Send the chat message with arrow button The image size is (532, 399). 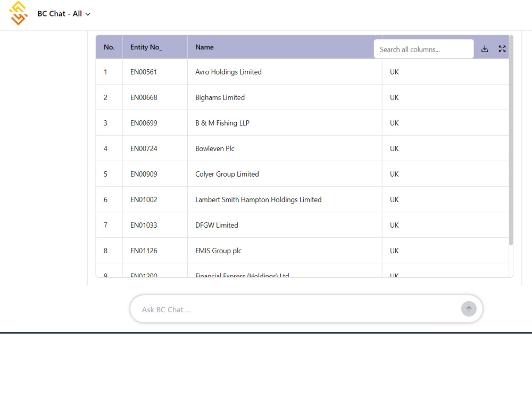tap(469, 309)
